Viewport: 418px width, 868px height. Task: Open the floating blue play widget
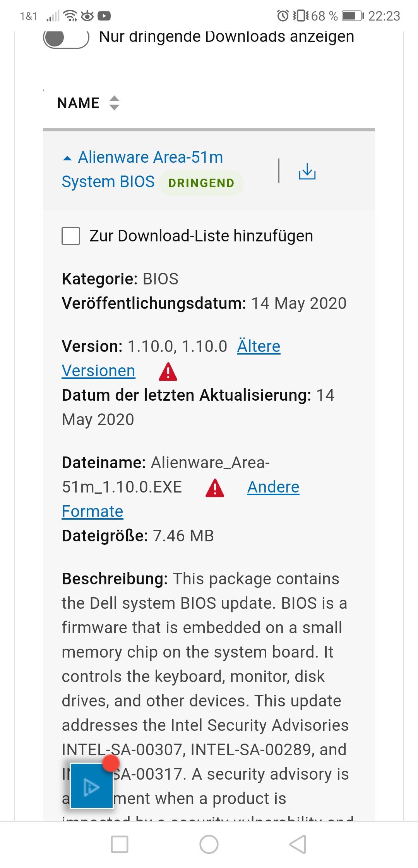[x=92, y=787]
